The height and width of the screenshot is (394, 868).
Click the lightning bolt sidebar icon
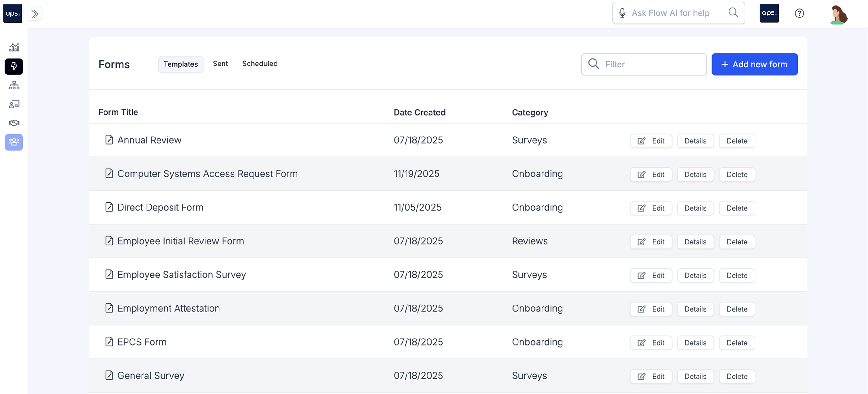click(x=14, y=66)
